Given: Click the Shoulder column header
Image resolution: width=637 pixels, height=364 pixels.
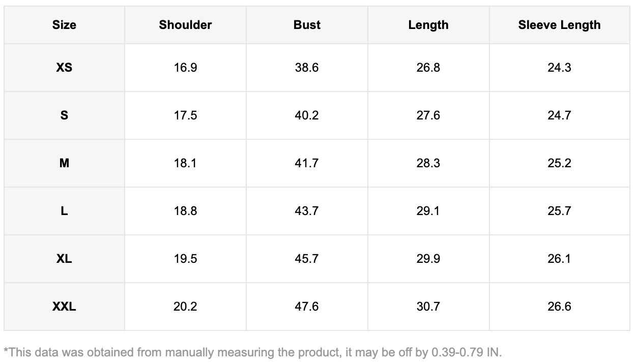Looking at the screenshot, I should tap(185, 25).
